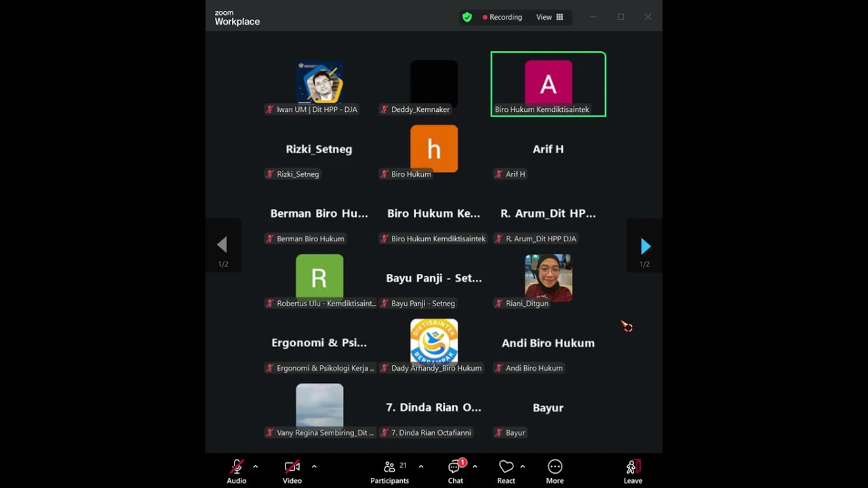The image size is (868, 488).
Task: Start camera with Video button
Action: click(x=292, y=471)
